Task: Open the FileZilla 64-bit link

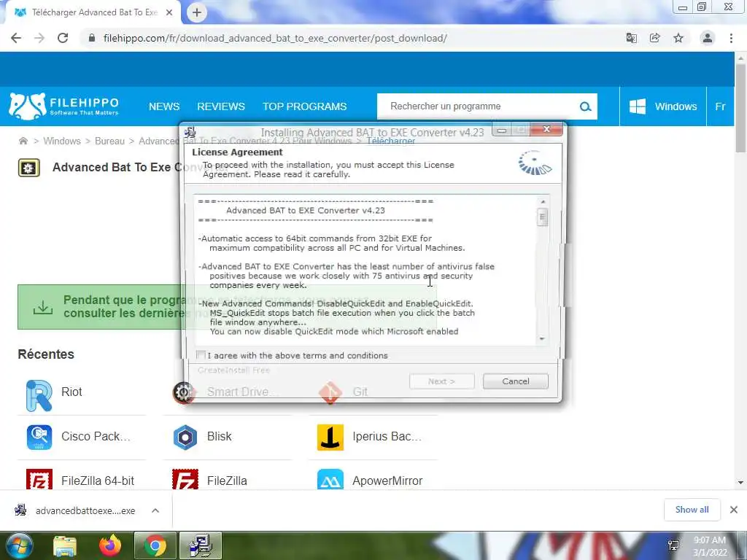Action: (98, 481)
